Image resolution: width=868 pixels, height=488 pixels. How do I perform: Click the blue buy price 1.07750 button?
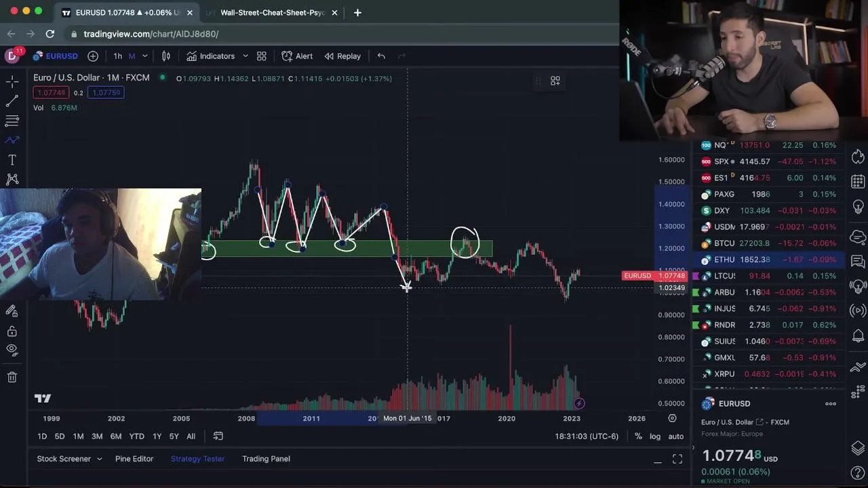pyautogui.click(x=106, y=93)
